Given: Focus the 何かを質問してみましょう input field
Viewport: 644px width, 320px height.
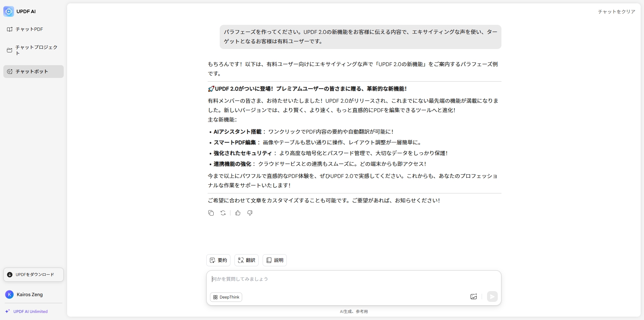Looking at the screenshot, I should point(354,279).
